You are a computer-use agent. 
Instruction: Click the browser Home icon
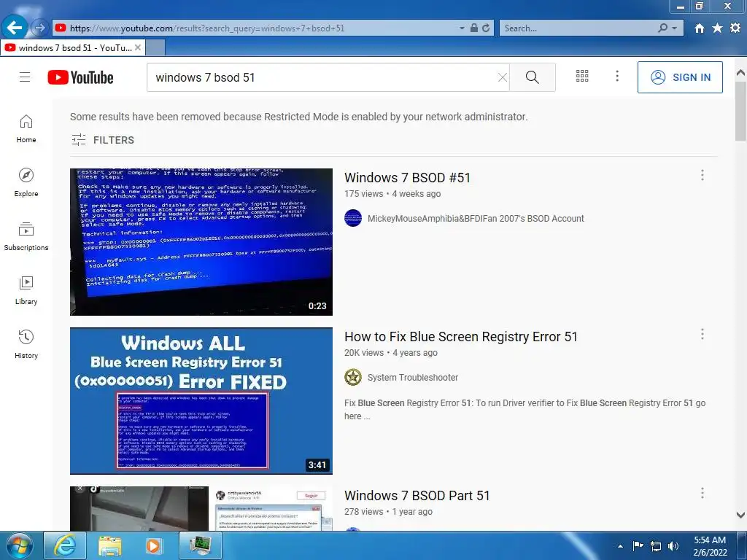pos(699,28)
